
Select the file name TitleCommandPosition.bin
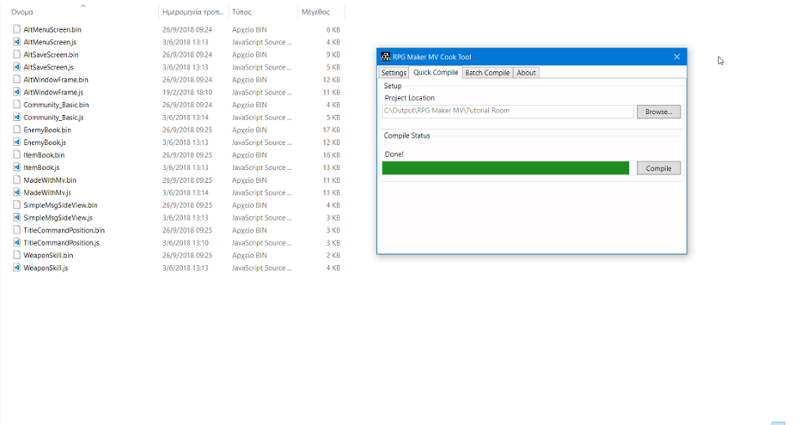tap(64, 230)
